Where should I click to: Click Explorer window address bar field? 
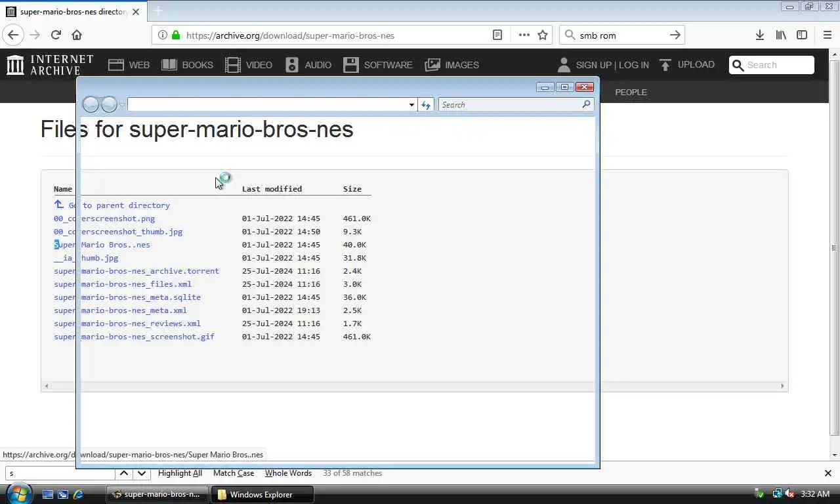coord(266,105)
